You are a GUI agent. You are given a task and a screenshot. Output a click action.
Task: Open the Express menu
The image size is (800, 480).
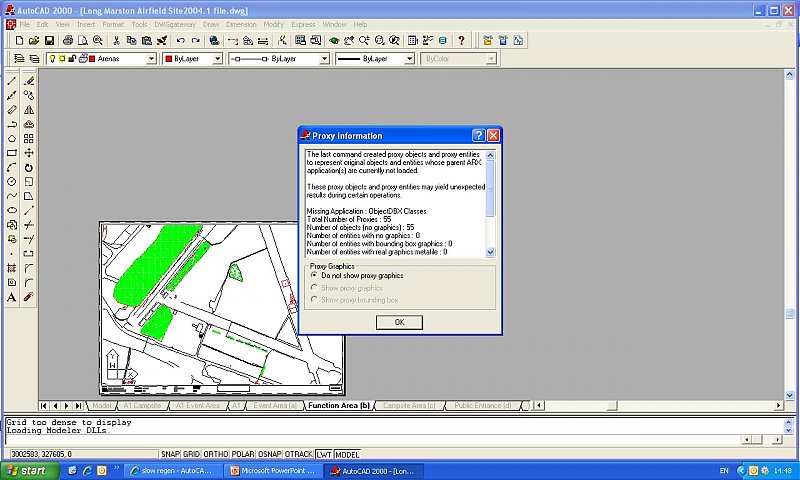tap(303, 24)
